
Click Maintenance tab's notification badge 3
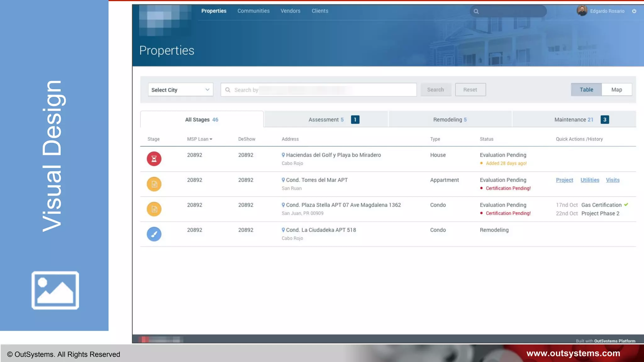(604, 120)
